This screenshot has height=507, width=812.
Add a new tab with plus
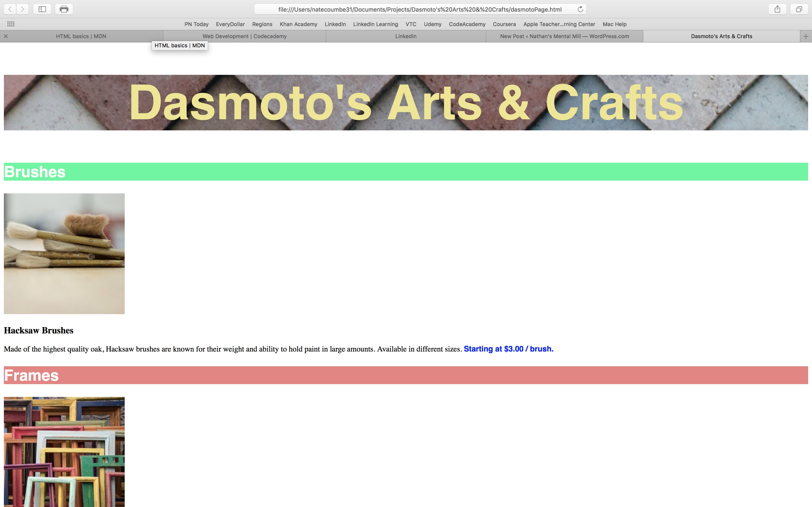click(x=806, y=36)
